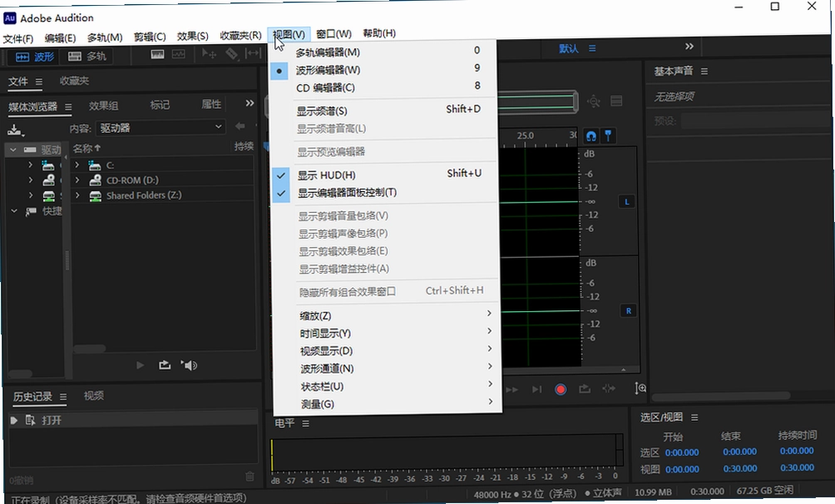
Task: Select the Razor tool icon
Action: tap(232, 54)
